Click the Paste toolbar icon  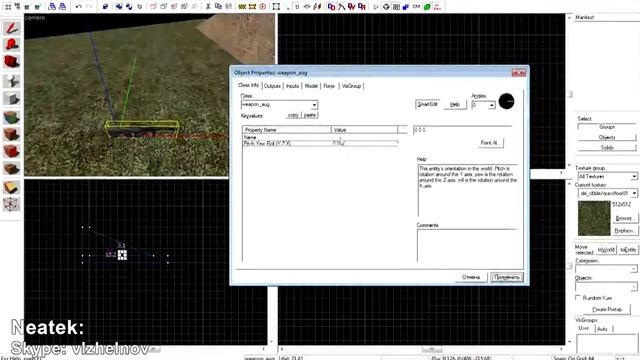(228, 7)
